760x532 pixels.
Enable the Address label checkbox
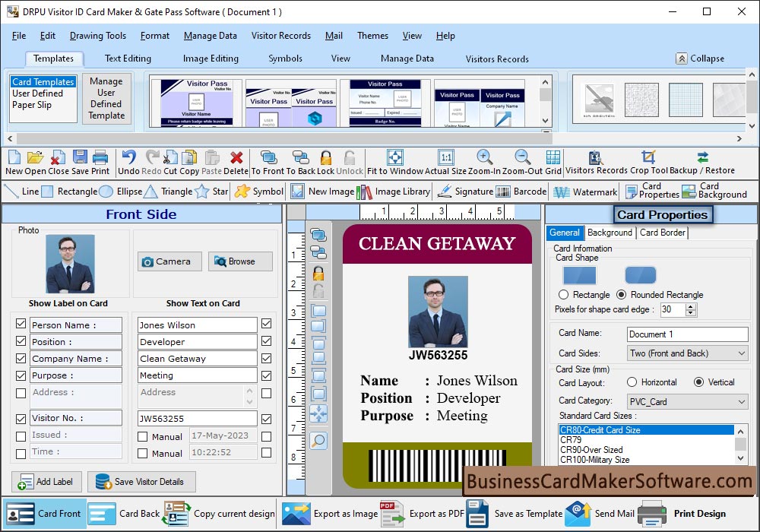[21, 393]
